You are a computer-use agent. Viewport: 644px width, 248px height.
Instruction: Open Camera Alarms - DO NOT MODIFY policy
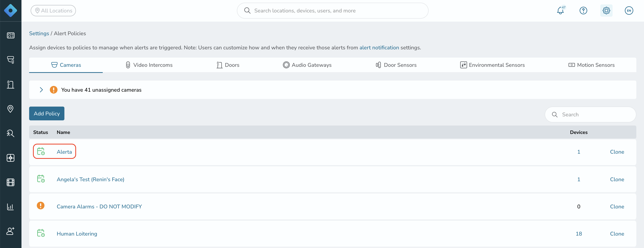(99, 207)
